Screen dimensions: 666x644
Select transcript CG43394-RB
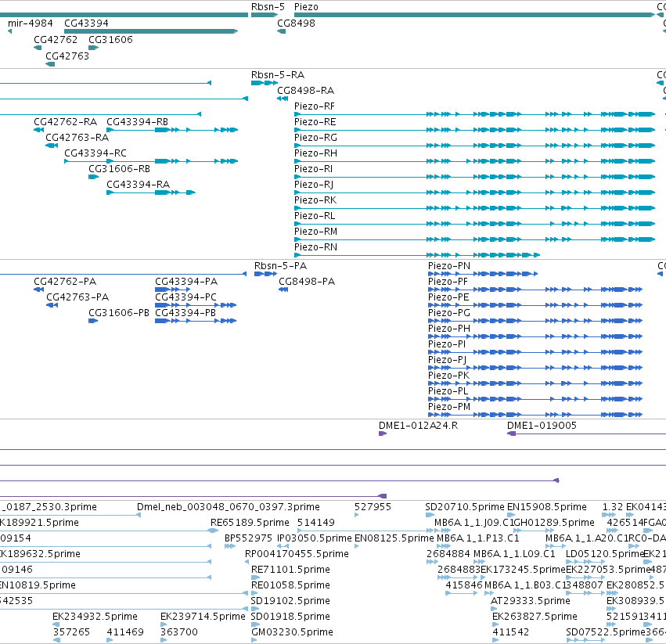[137, 122]
